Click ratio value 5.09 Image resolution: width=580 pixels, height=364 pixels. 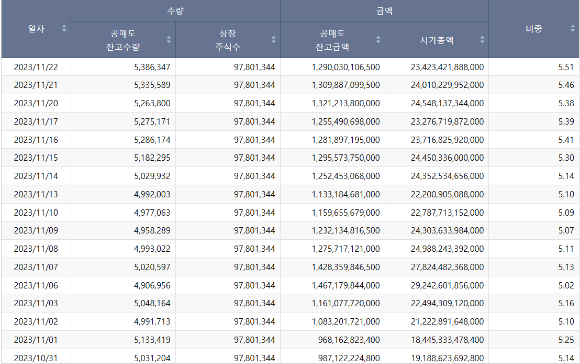(566, 213)
